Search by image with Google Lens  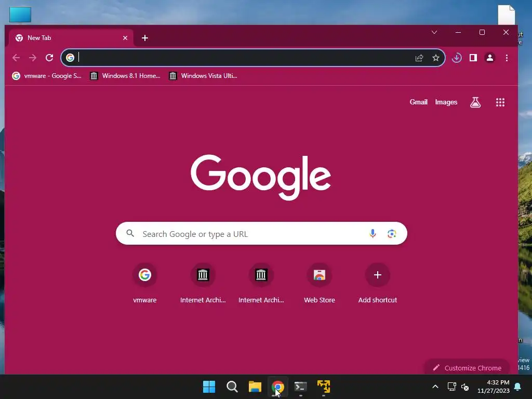pyautogui.click(x=392, y=233)
